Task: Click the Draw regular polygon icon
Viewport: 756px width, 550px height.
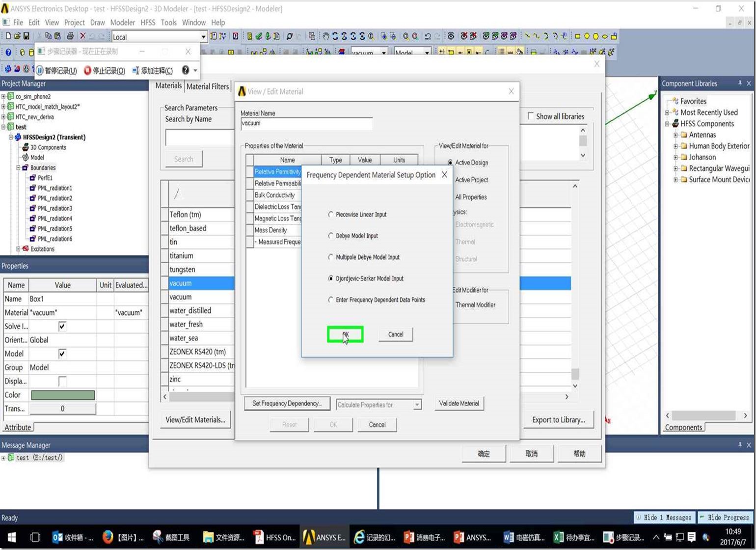Action: coord(595,36)
